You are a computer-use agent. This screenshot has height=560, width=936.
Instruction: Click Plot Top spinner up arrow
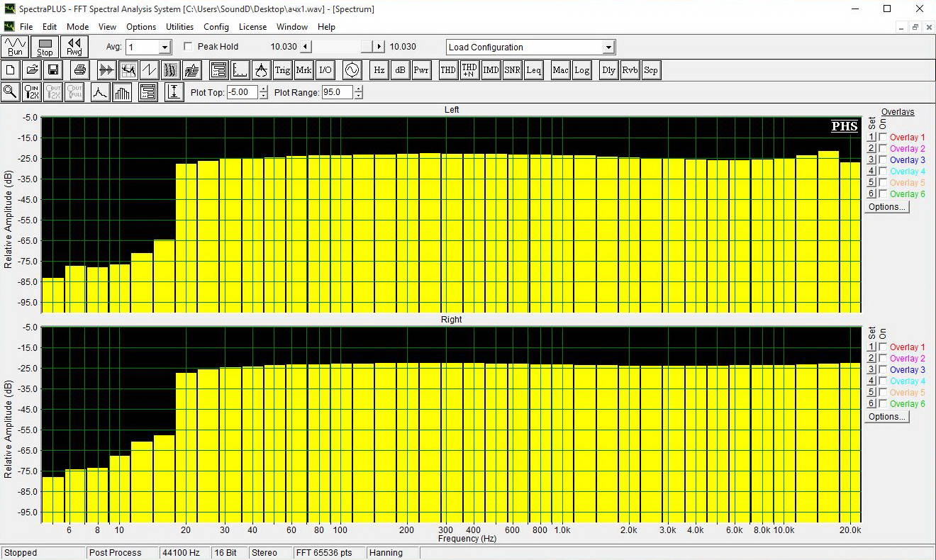(264, 89)
